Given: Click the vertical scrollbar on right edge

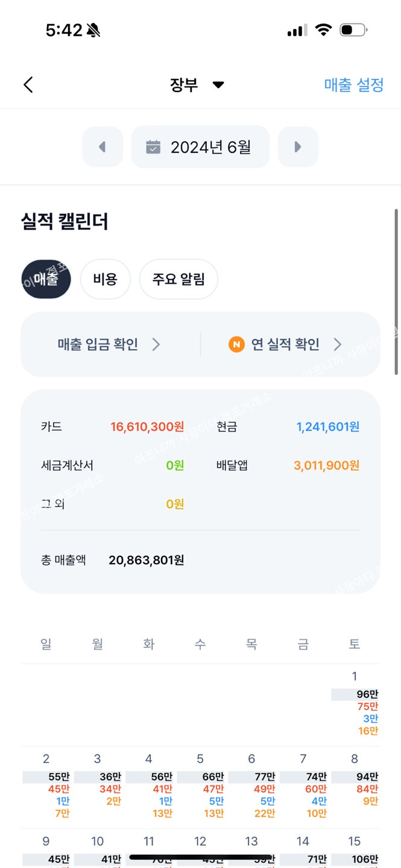Looking at the screenshot, I should tap(396, 292).
